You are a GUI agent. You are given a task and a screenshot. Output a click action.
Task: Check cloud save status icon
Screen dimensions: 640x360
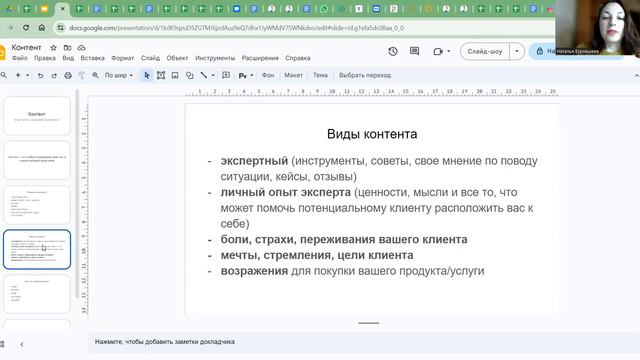point(81,48)
